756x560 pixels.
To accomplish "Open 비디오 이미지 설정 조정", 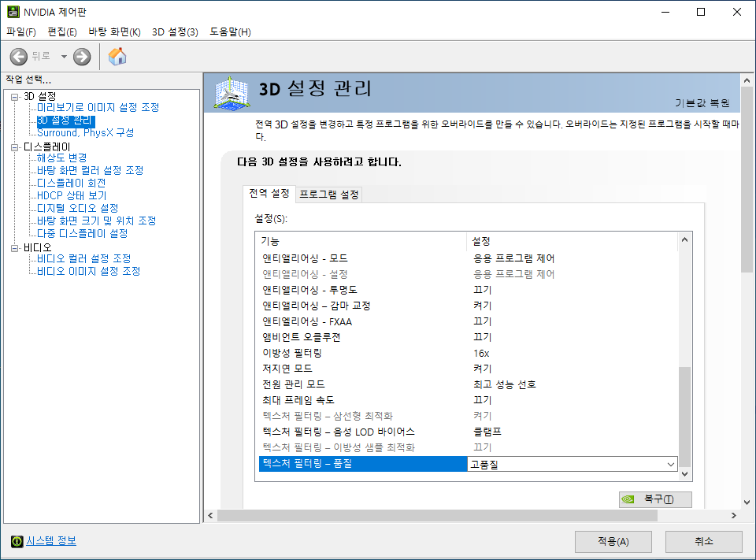I will coord(89,271).
